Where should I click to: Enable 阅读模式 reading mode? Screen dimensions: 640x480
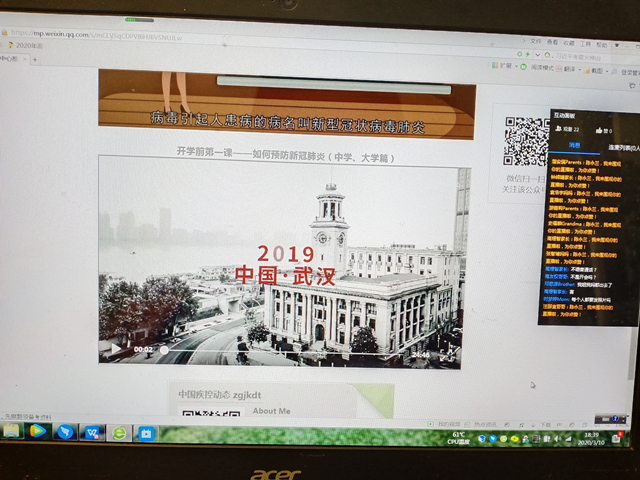tap(537, 67)
